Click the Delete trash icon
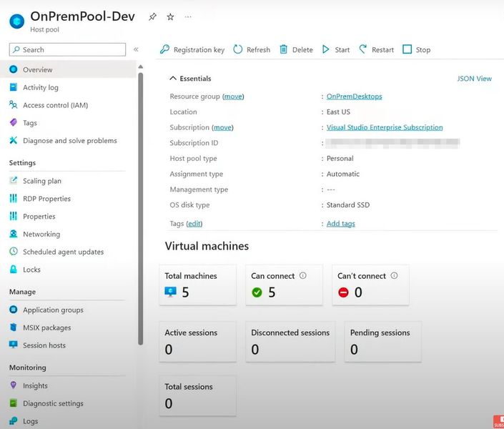Screen dimensions: 504x429 tap(284, 49)
